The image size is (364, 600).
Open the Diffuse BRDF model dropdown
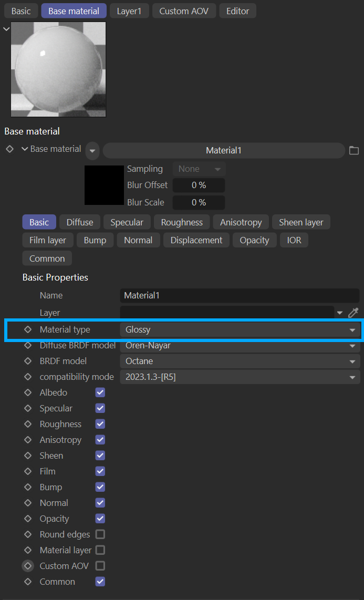pyautogui.click(x=240, y=346)
